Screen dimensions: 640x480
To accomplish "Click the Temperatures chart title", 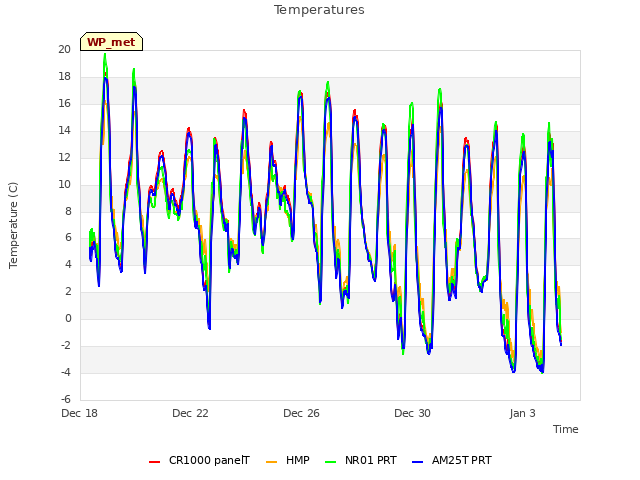I will [x=319, y=10].
